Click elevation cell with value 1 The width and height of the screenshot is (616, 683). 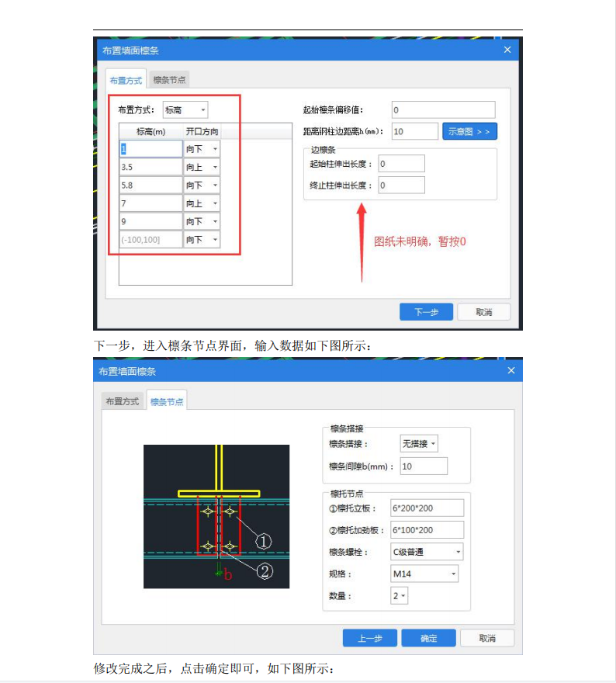click(151, 149)
